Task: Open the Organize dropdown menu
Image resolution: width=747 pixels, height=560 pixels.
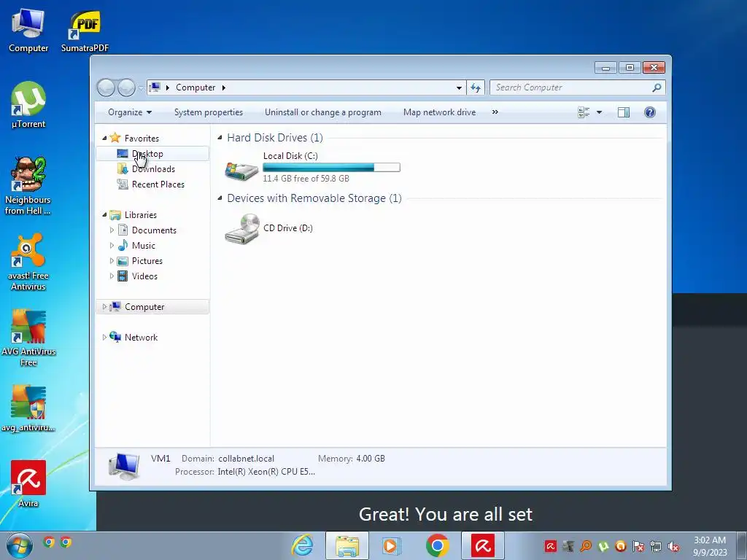Action: tap(130, 112)
